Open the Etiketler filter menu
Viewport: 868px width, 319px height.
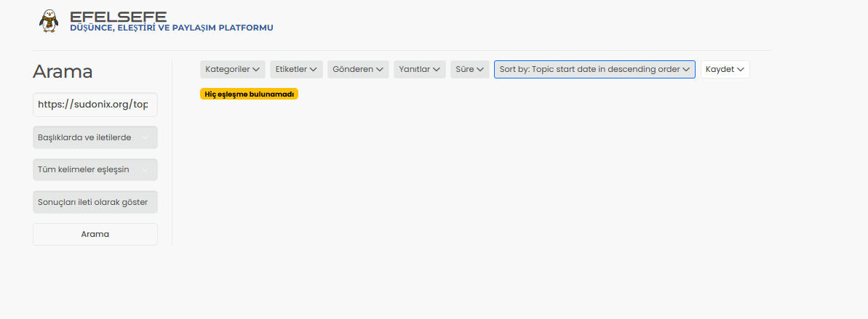point(296,70)
